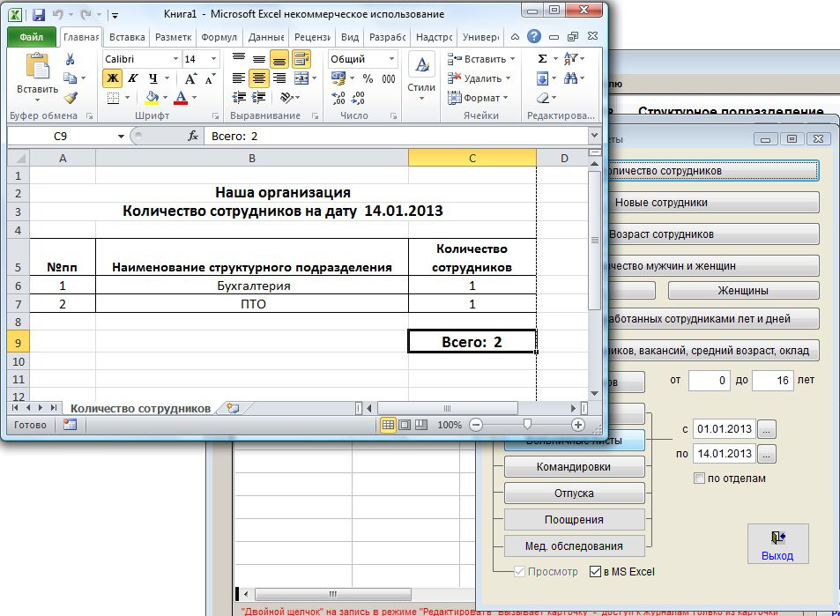
Task: Enable the 'по отделам' checkbox
Action: click(700, 479)
